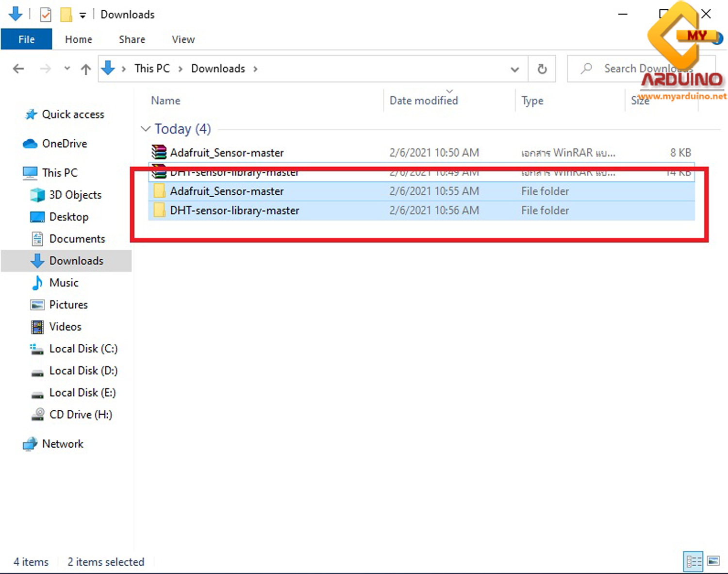
Task: Switch to details view layout
Action: [x=693, y=561]
